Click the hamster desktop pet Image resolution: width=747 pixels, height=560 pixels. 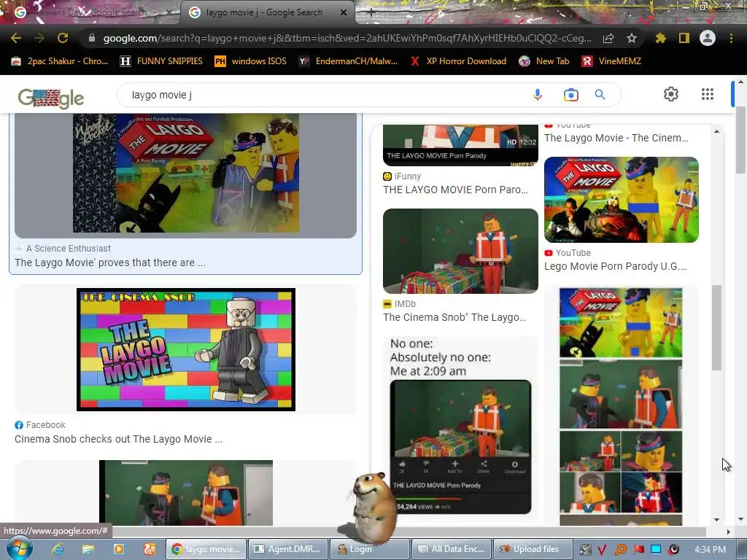[x=373, y=507]
